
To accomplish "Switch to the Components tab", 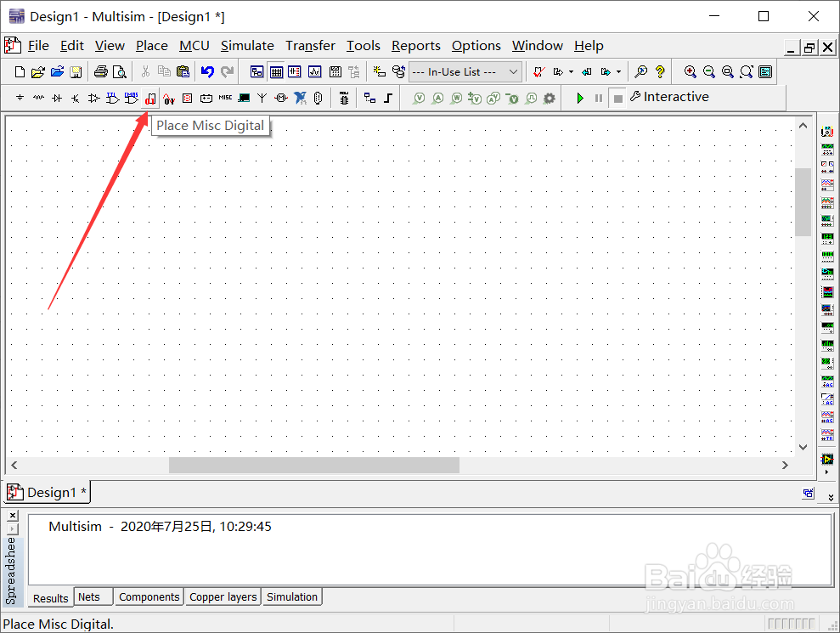I will tap(149, 597).
